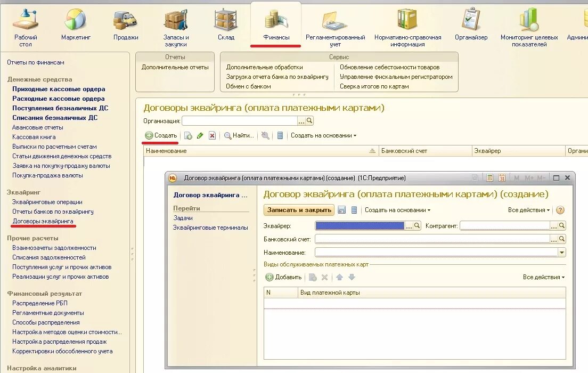Viewport: 588px width, 373px height.
Task: Sort by the Наименование column header
Action: pyautogui.click(x=261, y=151)
